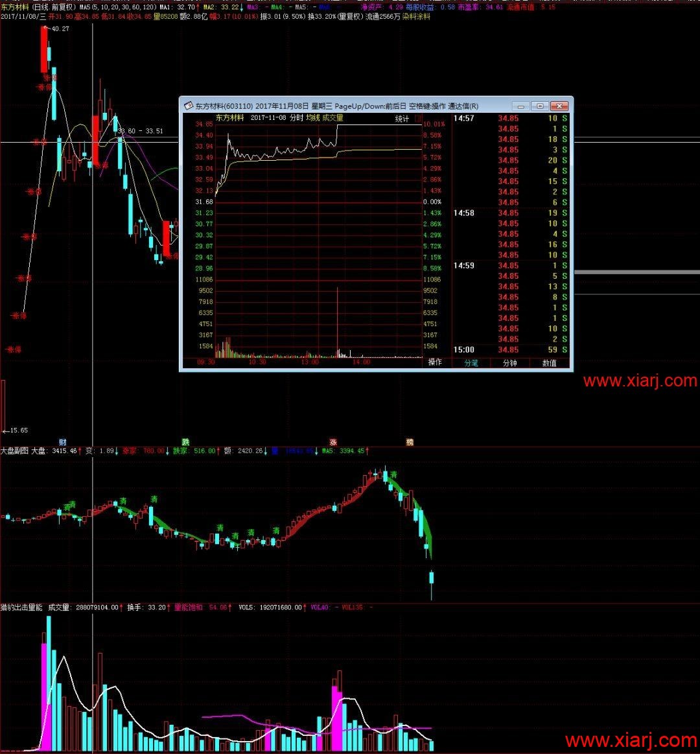Open the 操作 menu in the intraday popup
The height and width of the screenshot is (754, 700).
(435, 362)
